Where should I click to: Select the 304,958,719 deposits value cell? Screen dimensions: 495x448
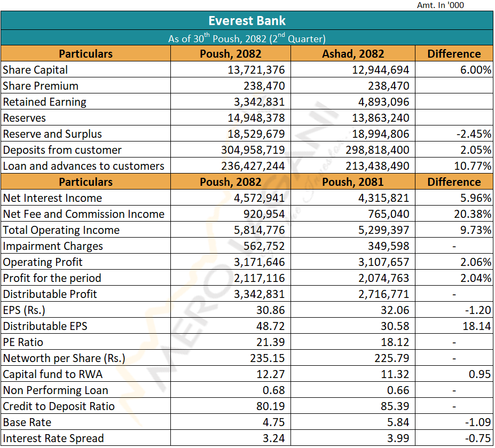click(253, 150)
